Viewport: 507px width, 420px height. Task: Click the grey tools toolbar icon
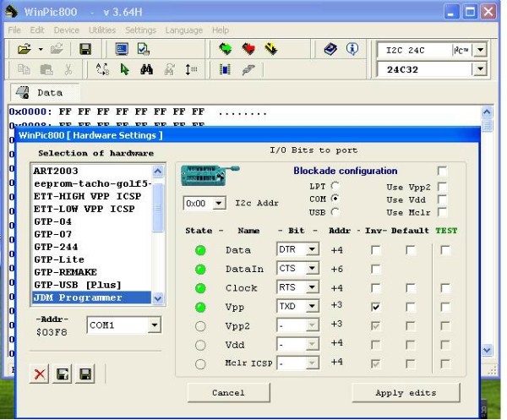click(248, 69)
